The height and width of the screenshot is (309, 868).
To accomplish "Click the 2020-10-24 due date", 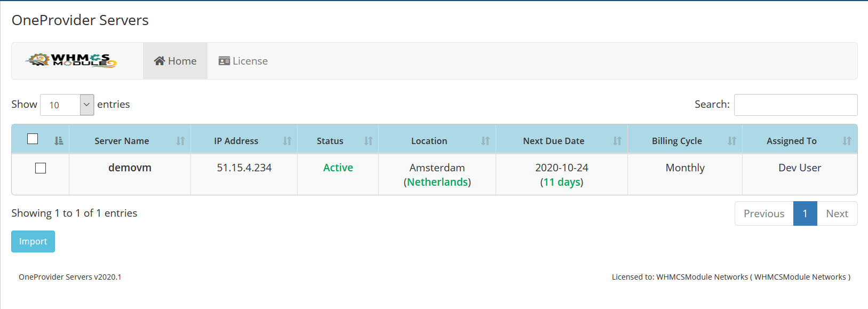I will click(562, 168).
